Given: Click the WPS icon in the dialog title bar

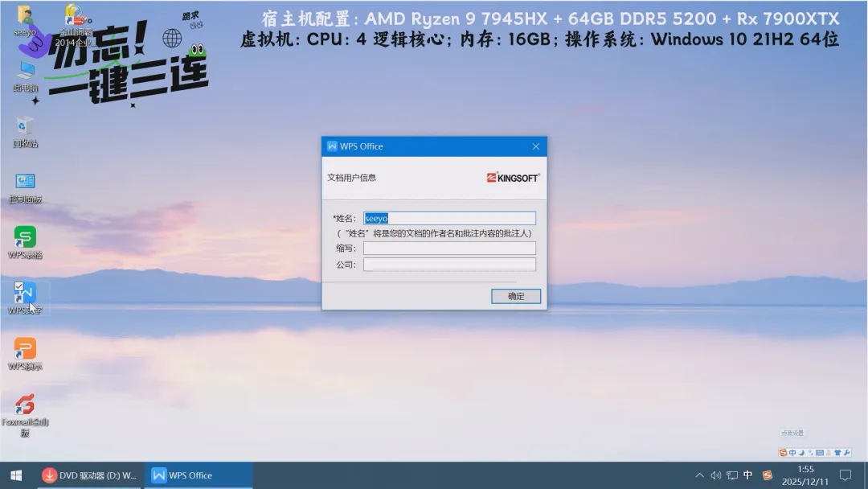Looking at the screenshot, I should (332, 146).
